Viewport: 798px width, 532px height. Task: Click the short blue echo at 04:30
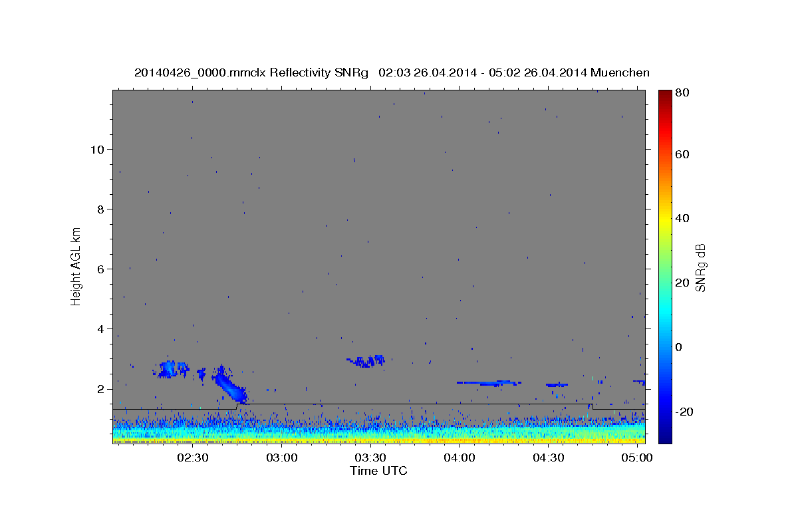pyautogui.click(x=557, y=385)
